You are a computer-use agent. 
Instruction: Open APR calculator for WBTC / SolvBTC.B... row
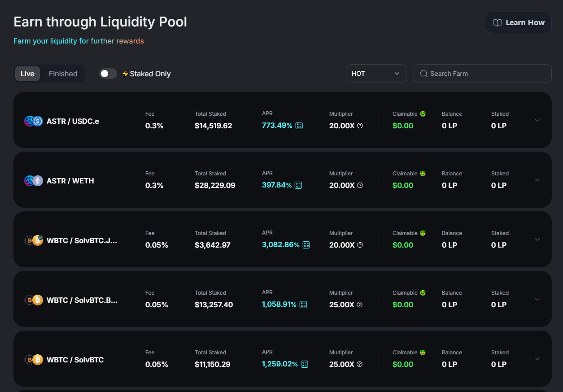click(x=303, y=305)
